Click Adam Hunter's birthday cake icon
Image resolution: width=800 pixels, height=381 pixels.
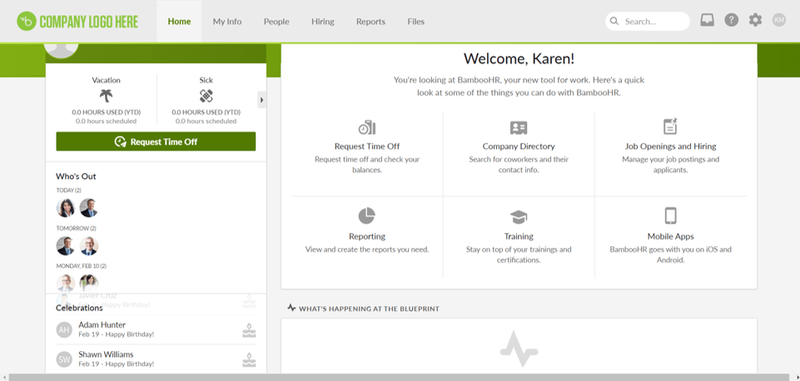[x=249, y=331]
